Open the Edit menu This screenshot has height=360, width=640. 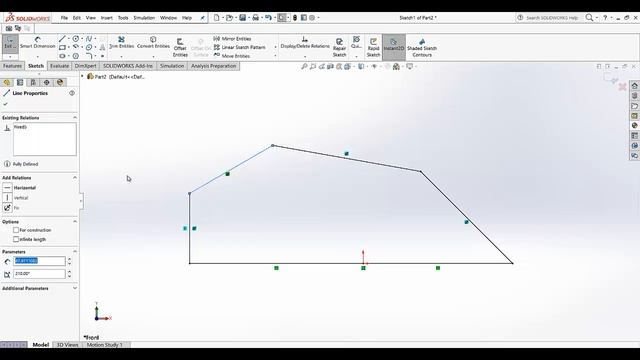coord(77,18)
